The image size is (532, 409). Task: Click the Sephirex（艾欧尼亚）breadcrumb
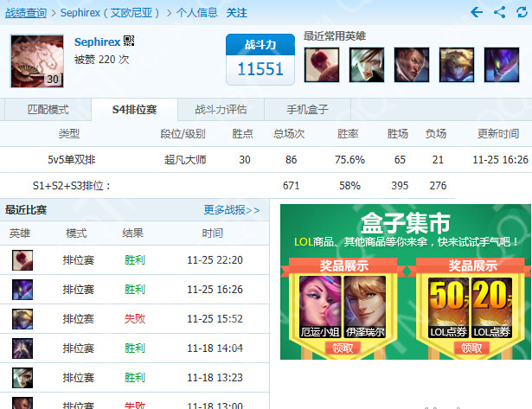point(110,13)
